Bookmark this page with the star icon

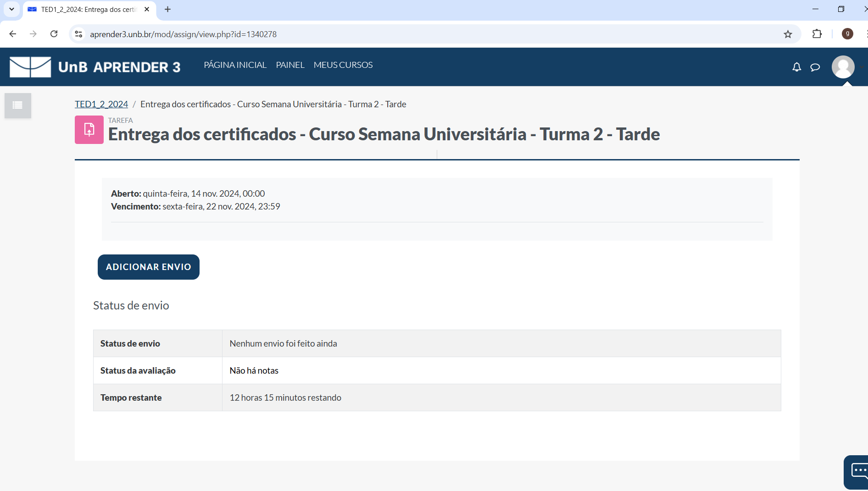[788, 34]
